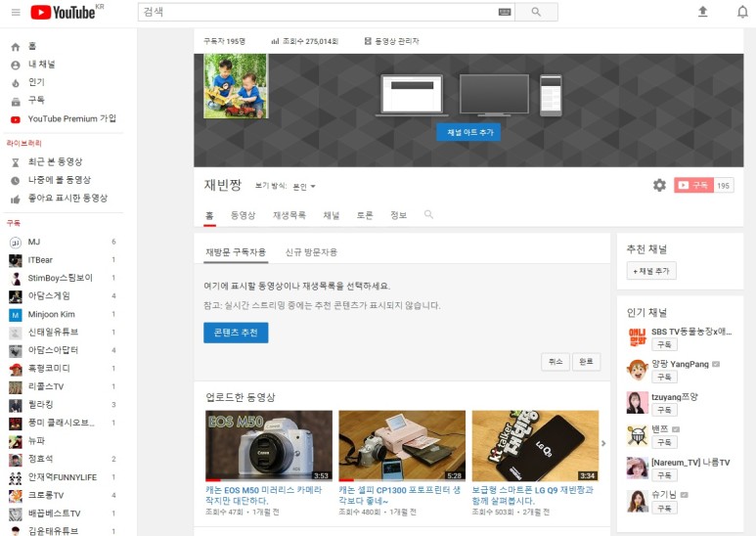Click the search input field

pyautogui.click(x=327, y=12)
